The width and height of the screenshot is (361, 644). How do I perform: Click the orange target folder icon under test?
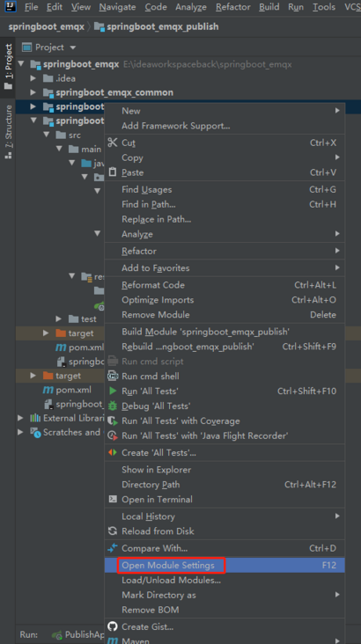pyautogui.click(x=61, y=333)
